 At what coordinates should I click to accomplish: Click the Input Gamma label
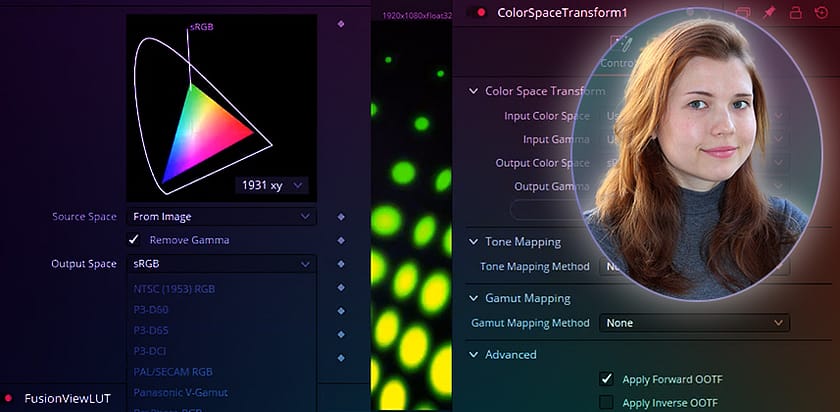point(556,139)
